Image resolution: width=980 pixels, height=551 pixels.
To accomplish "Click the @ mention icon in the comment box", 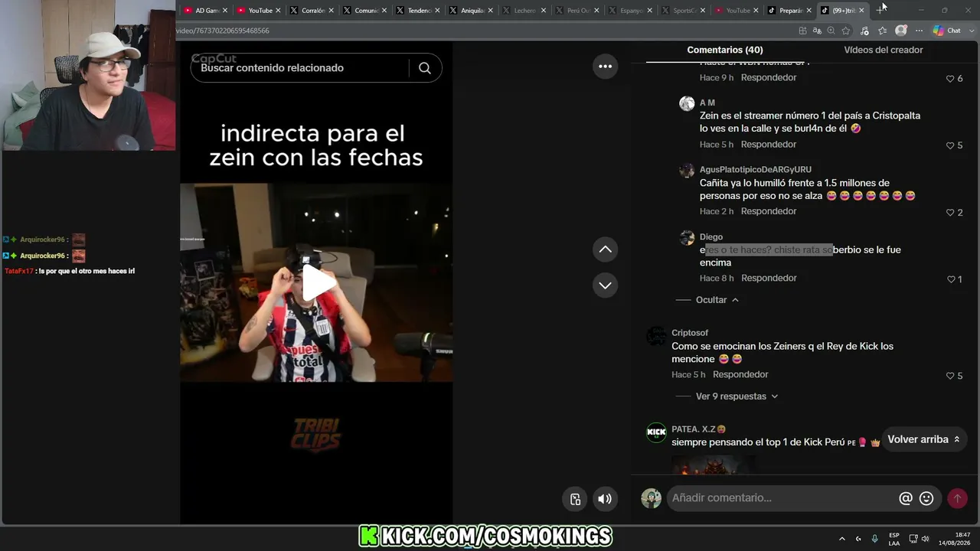I will pyautogui.click(x=906, y=498).
